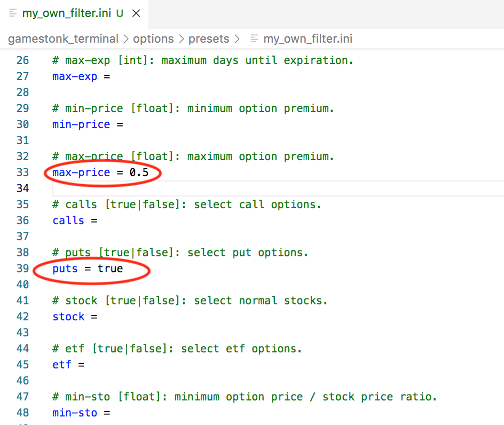Click line number 33 in gutter
The height and width of the screenshot is (425, 504).
(x=22, y=172)
